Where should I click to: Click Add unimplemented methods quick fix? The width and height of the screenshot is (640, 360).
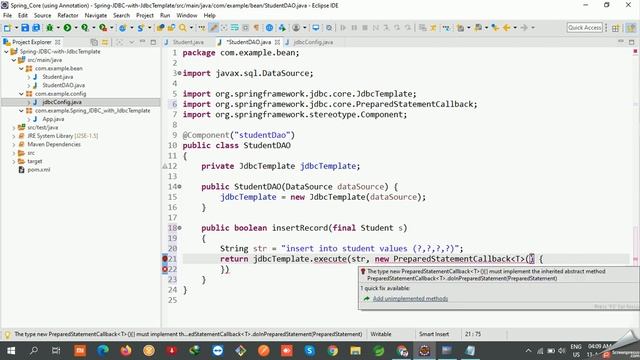410,299
